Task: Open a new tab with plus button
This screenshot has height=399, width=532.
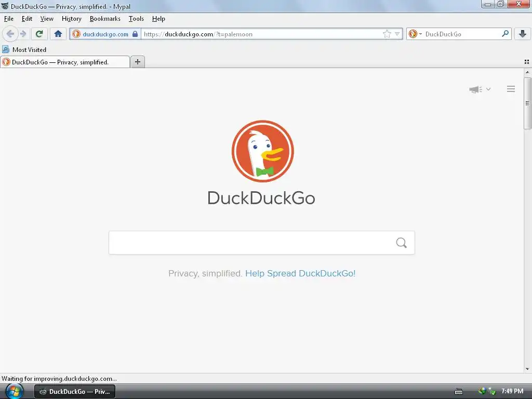Action: (137, 62)
